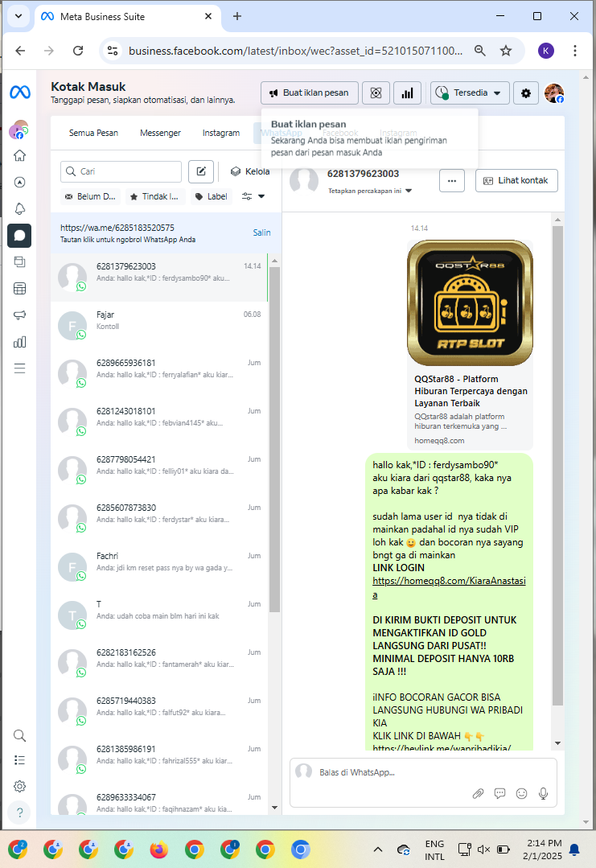Show hidden system tray icons chevron

tap(377, 849)
